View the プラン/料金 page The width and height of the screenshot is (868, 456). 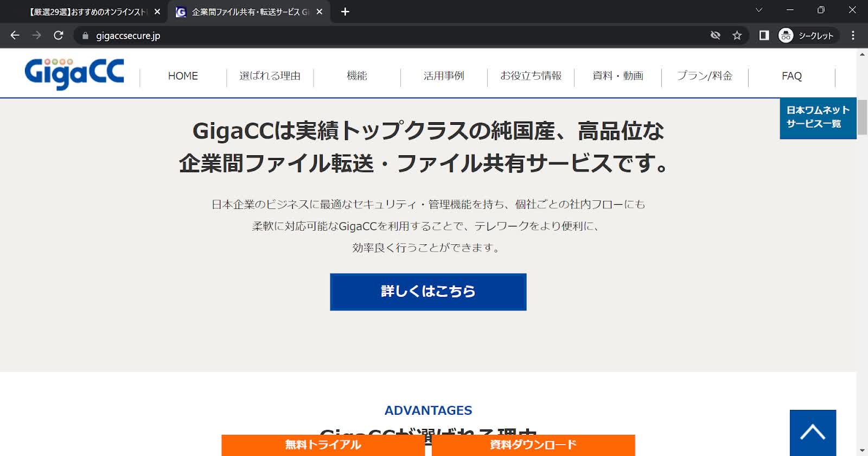(705, 76)
